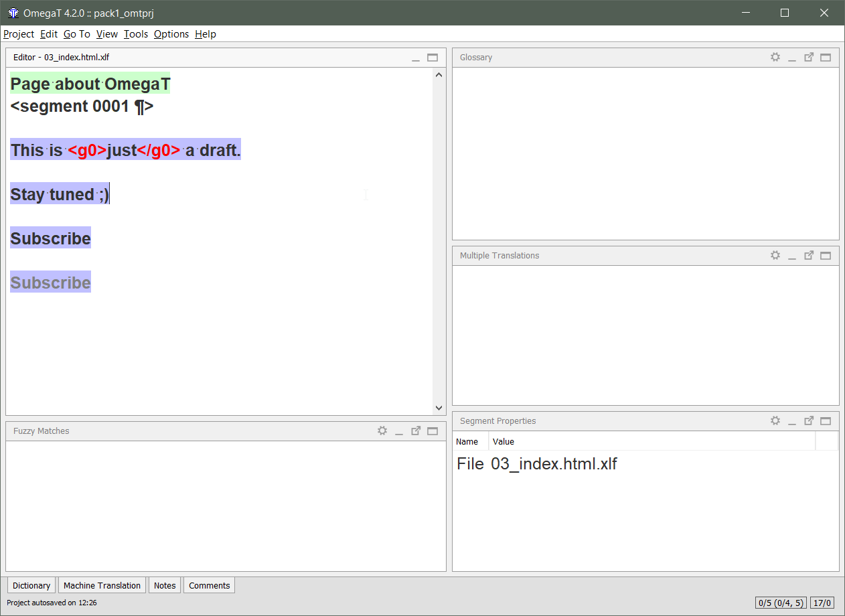Viewport: 845px width, 616px height.
Task: Select the 03_index.html.xlf value cell
Action: (554, 463)
